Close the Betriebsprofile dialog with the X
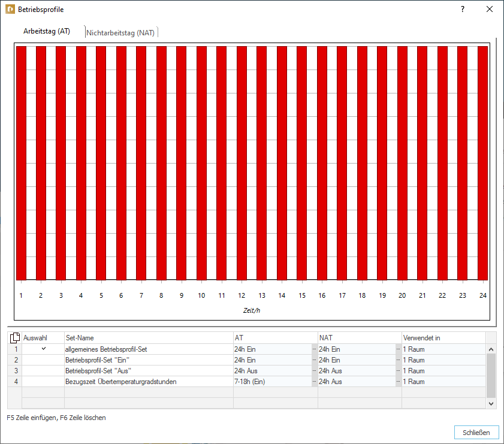 (x=489, y=10)
